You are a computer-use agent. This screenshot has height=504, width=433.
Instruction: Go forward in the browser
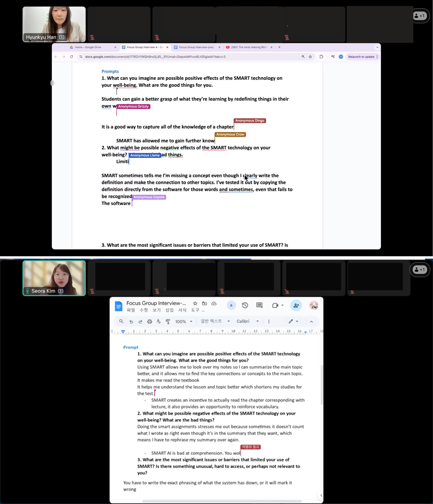coord(64,57)
